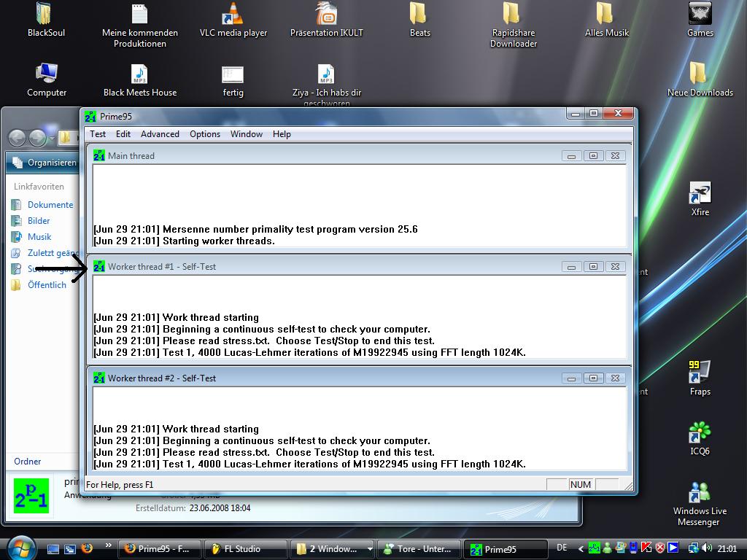Switch to Tore - Unter... taskbar button

(419, 549)
